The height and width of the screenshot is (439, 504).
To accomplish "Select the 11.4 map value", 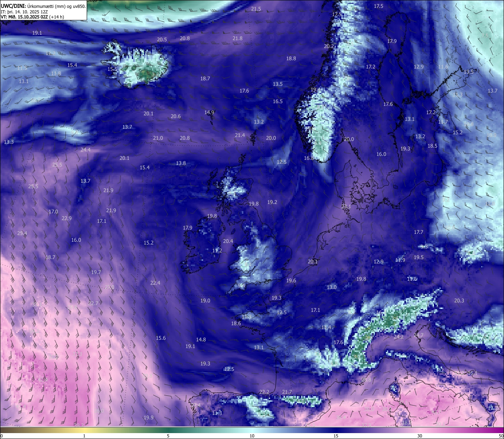I will [326, 327].
